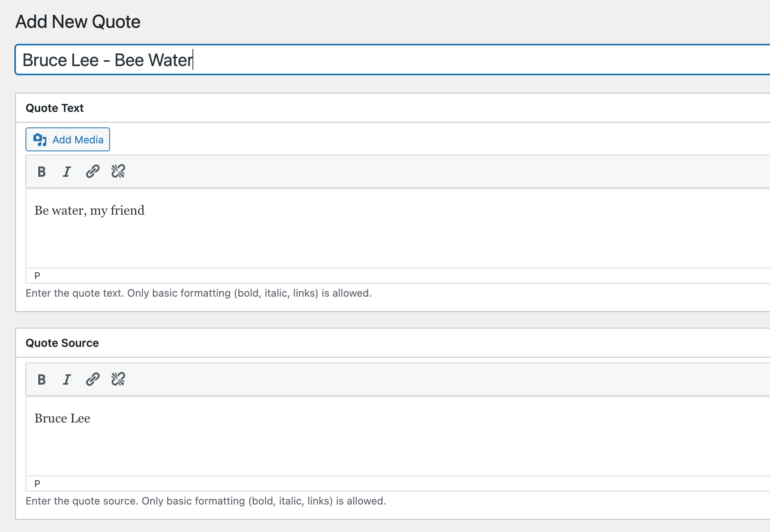Viewport: 770px width, 532px height.
Task: Click Insert link icon in Quote Source toolbar
Action: click(92, 379)
